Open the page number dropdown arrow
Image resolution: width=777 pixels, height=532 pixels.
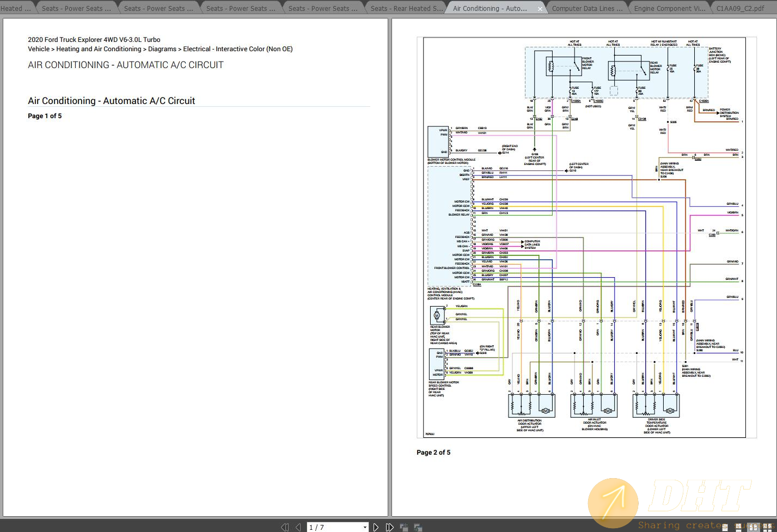tap(365, 527)
